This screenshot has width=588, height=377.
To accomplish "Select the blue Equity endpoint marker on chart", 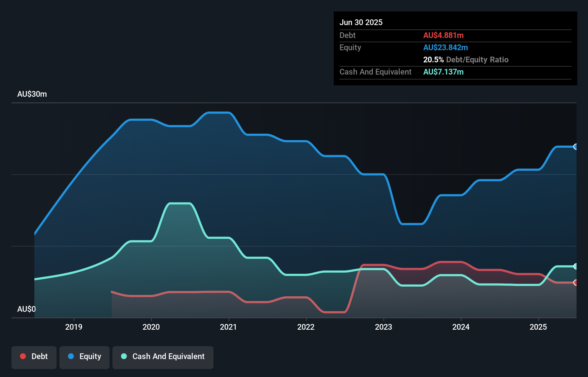I will 575,147.
